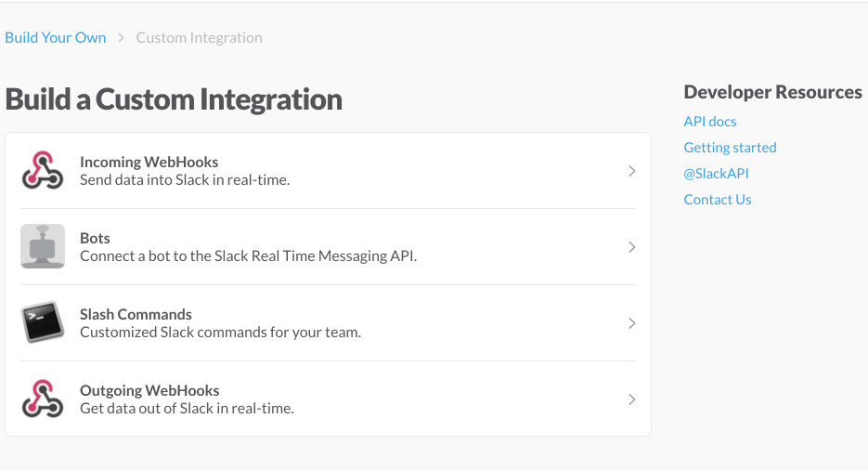Expand the Incoming WebHooks row chevron

pyautogui.click(x=631, y=171)
